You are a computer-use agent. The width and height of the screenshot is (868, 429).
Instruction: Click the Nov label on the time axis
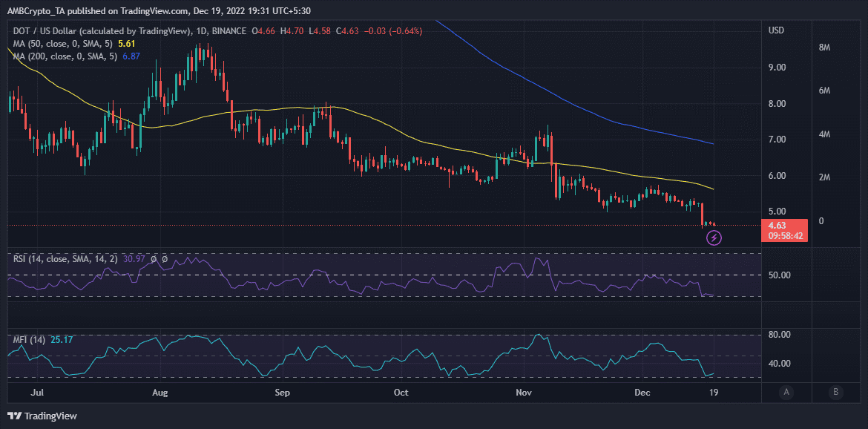click(x=525, y=392)
